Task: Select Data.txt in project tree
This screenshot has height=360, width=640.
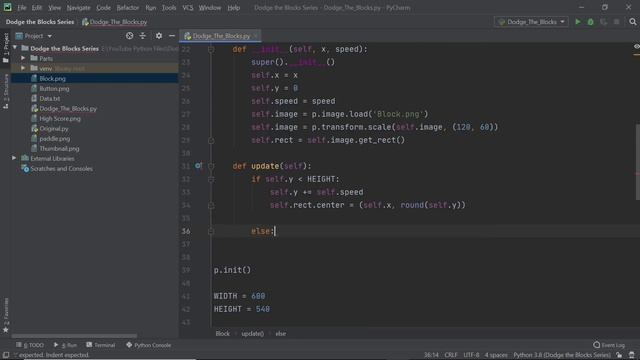Action: point(49,98)
